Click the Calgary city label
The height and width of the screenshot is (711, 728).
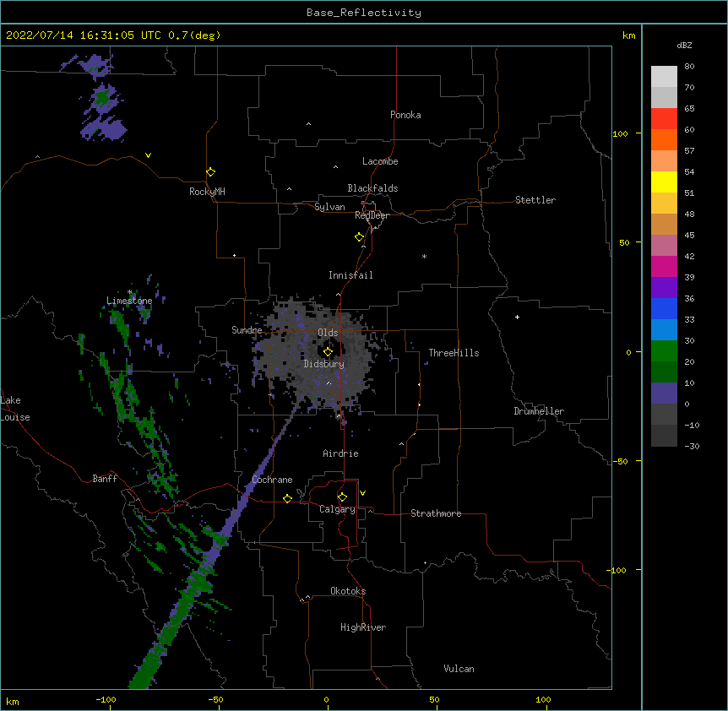click(337, 509)
